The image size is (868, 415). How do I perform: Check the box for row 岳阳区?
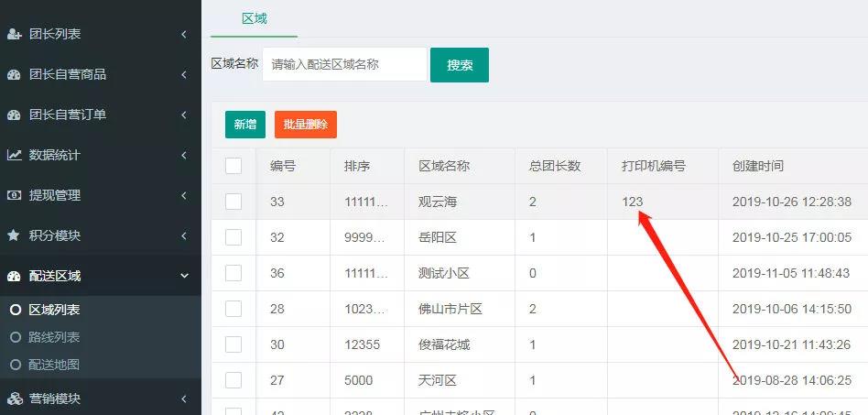coord(233,237)
